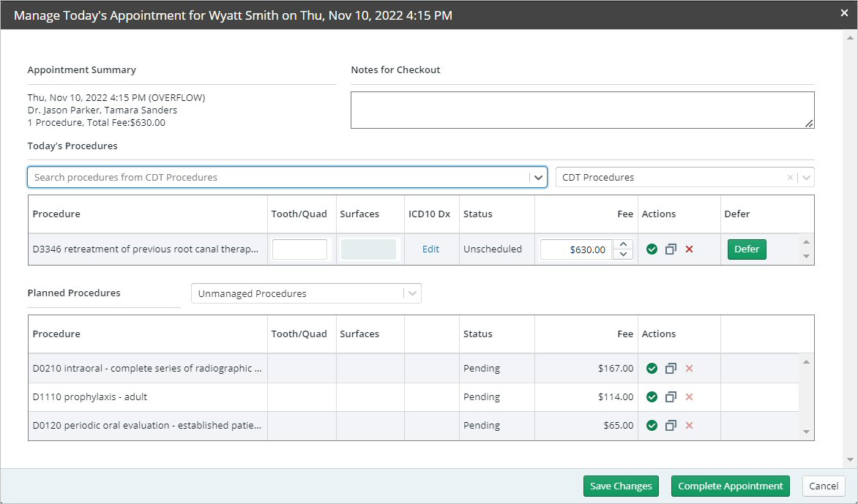Image resolution: width=858 pixels, height=504 pixels.
Task: Select the D3346 retreatment procedure text
Action: [146, 249]
